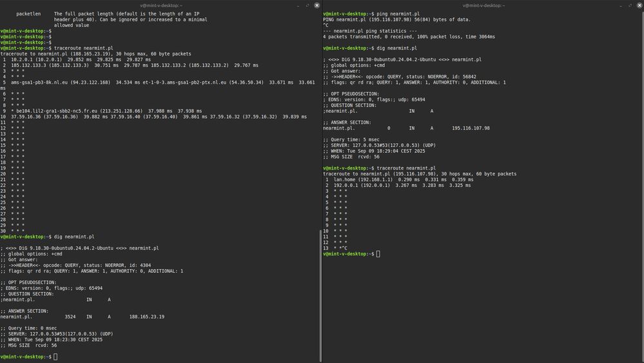Maximize the left terminal window

coord(307,5)
